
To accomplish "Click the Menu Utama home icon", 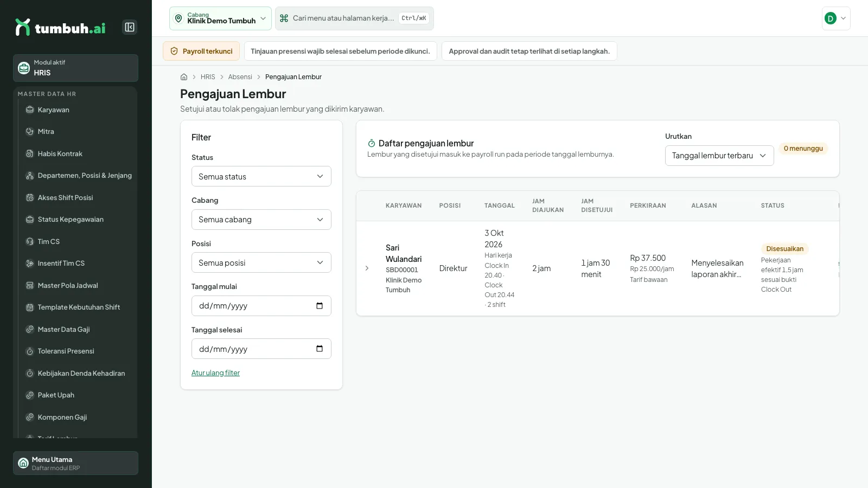I will point(23,463).
